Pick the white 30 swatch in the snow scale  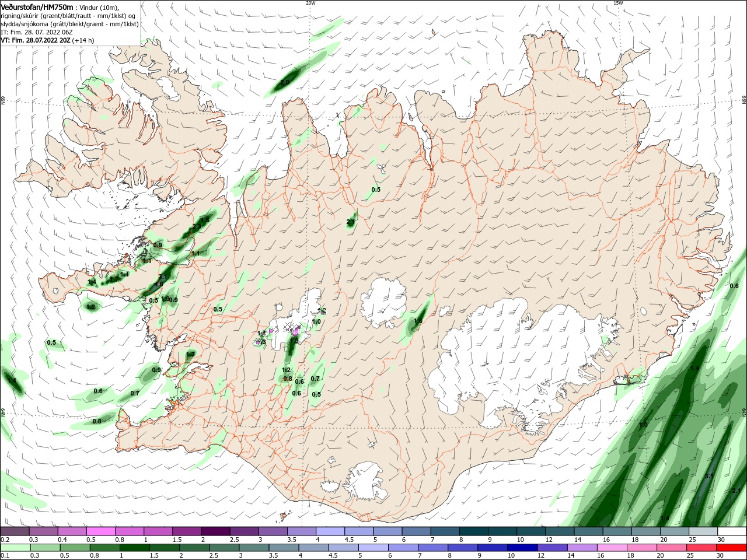pos(731,531)
